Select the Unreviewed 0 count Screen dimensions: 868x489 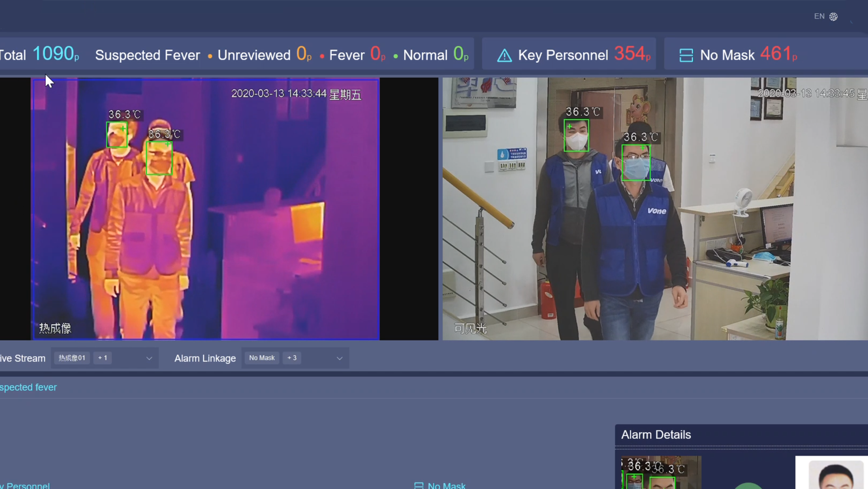coord(304,54)
